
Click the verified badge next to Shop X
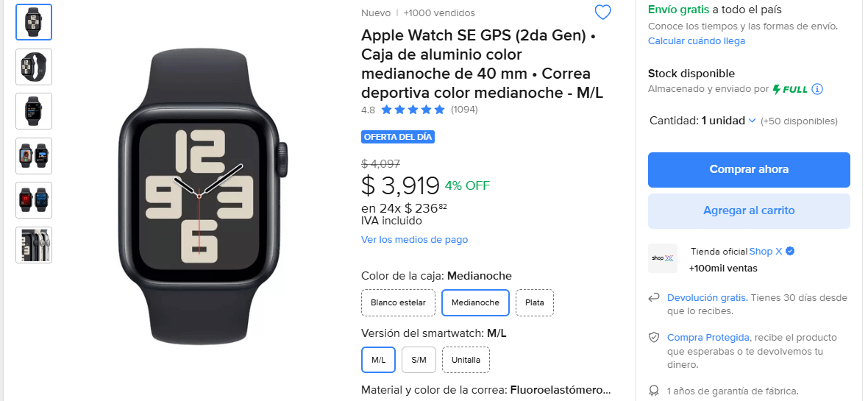tap(790, 251)
